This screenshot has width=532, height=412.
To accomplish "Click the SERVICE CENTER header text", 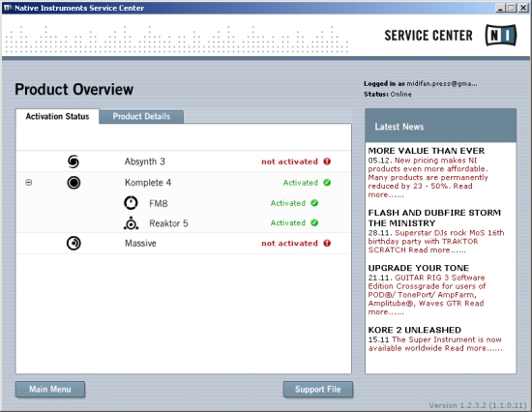I will pyautogui.click(x=429, y=35).
